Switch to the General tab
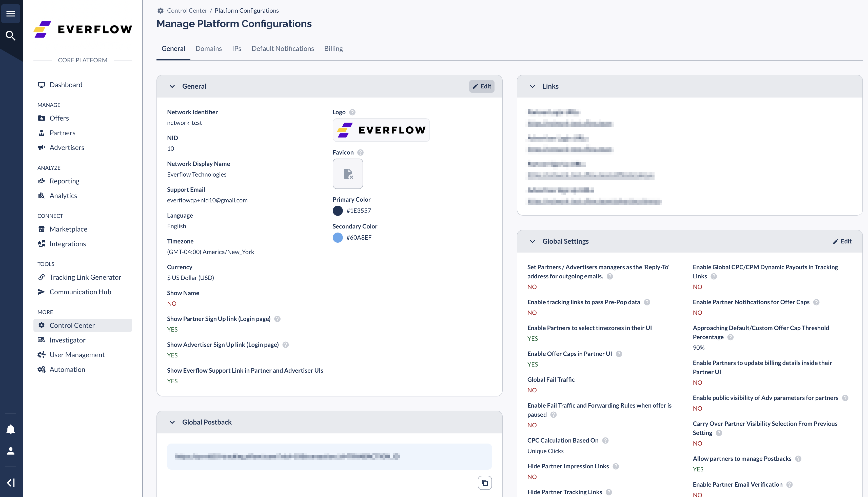 tap(173, 48)
